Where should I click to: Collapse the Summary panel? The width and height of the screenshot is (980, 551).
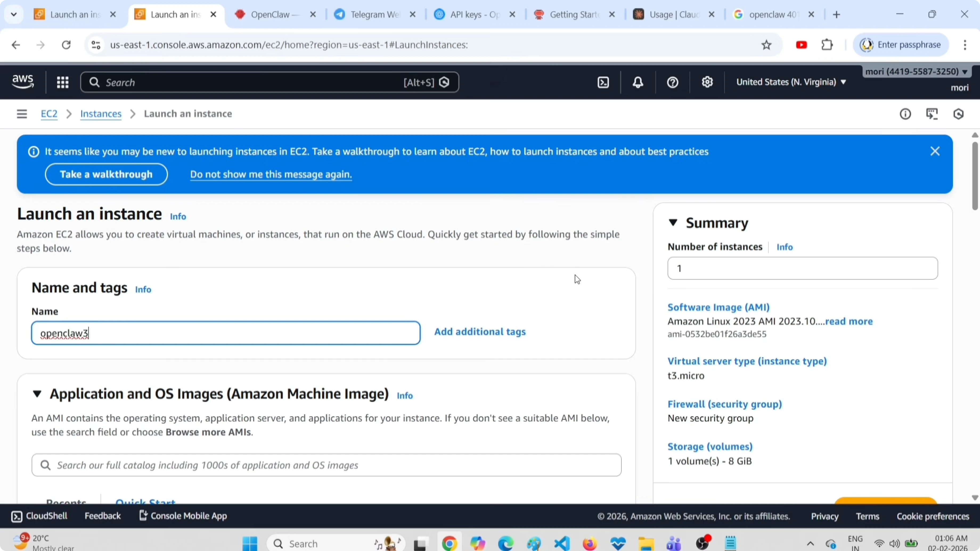point(673,223)
